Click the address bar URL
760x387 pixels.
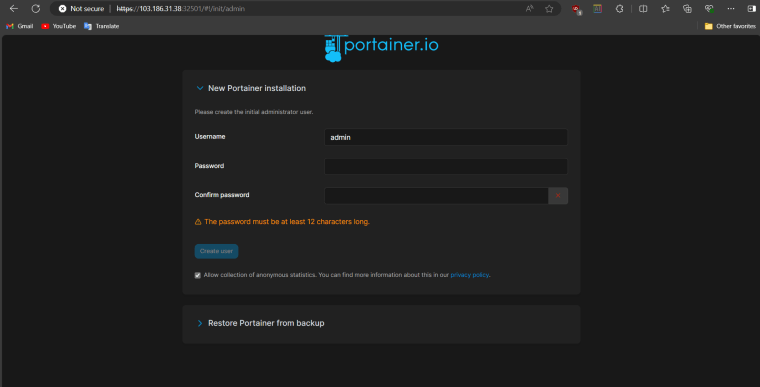(180, 9)
